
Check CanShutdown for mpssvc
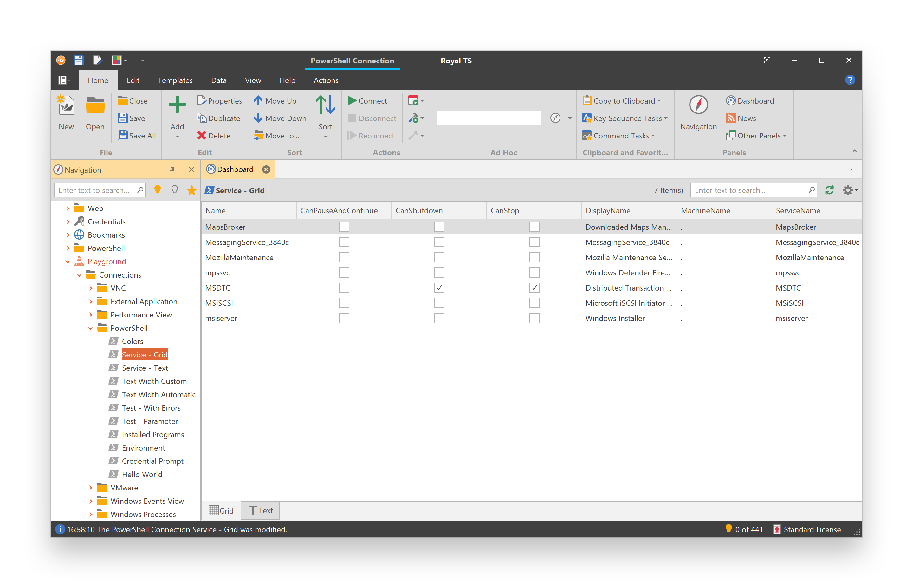pyautogui.click(x=439, y=273)
